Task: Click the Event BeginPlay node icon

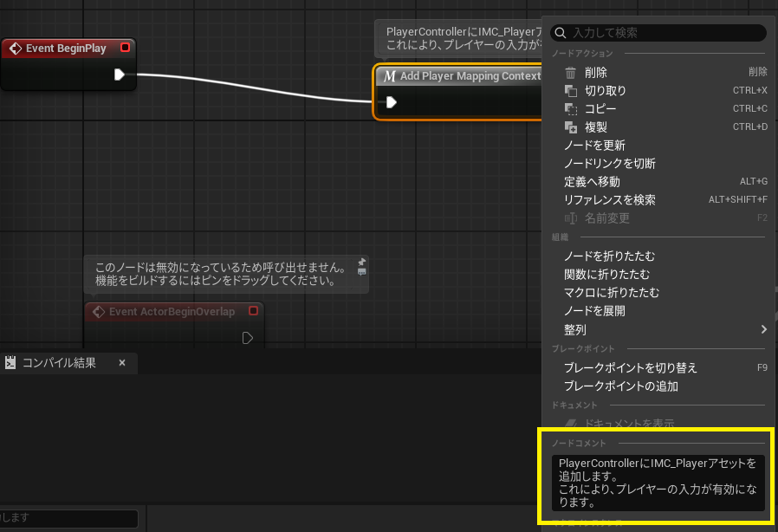Action: [x=16, y=49]
